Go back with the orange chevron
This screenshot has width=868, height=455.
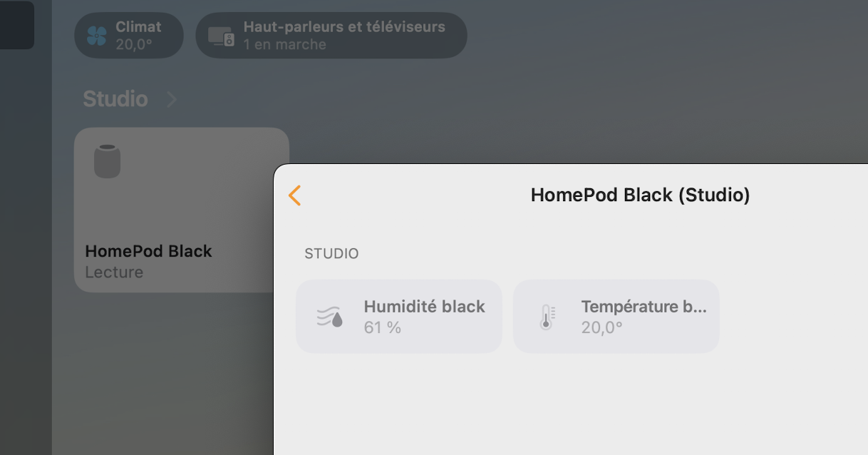tap(295, 195)
